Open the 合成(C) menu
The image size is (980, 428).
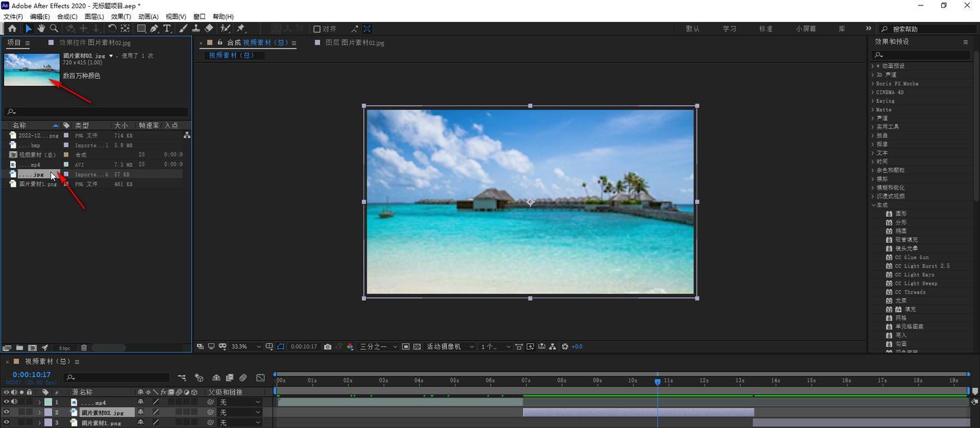[x=67, y=17]
